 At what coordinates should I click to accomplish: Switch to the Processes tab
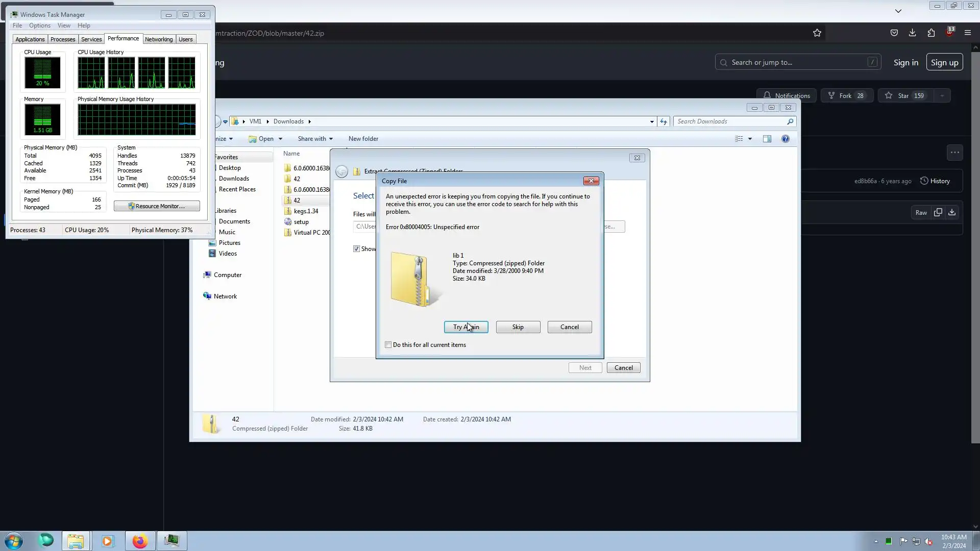pyautogui.click(x=63, y=39)
